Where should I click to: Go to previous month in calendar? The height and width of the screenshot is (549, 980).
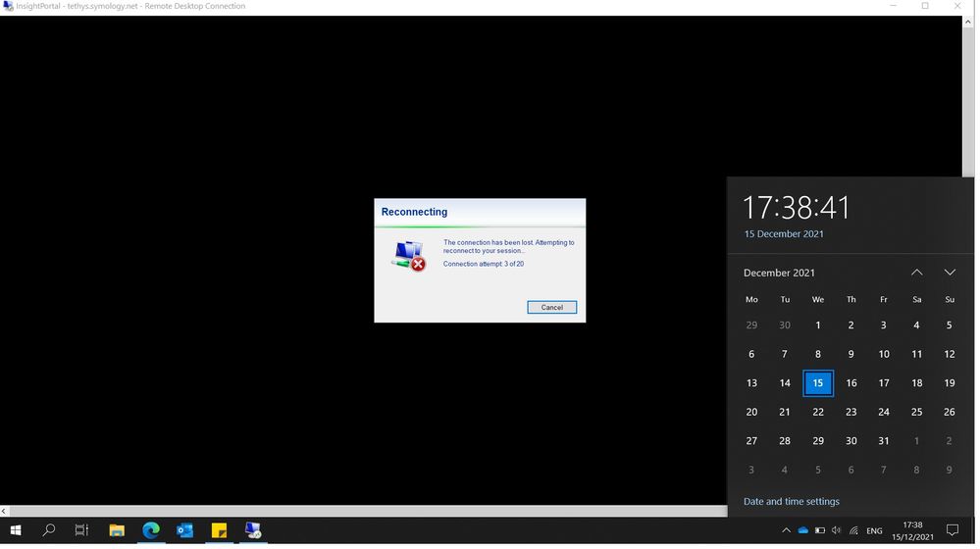pyautogui.click(x=916, y=273)
